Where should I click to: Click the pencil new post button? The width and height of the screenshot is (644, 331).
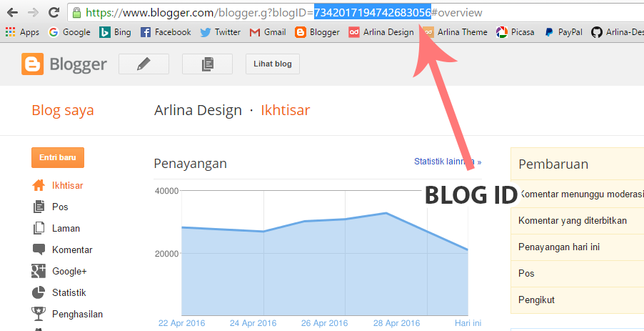coord(144,64)
